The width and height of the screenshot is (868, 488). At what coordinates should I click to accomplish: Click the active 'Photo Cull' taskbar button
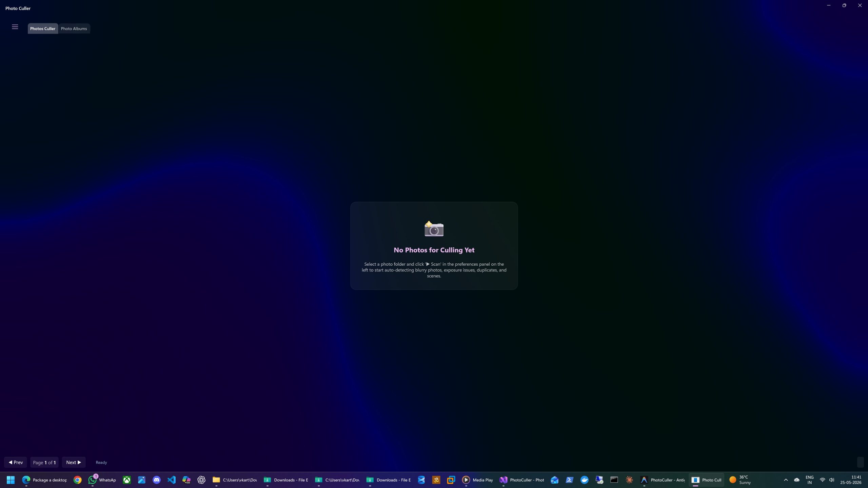click(707, 480)
